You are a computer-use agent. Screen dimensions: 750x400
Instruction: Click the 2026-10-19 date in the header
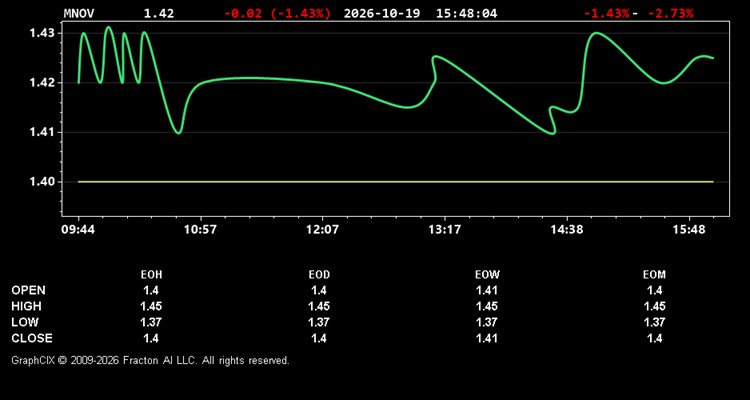tap(382, 13)
